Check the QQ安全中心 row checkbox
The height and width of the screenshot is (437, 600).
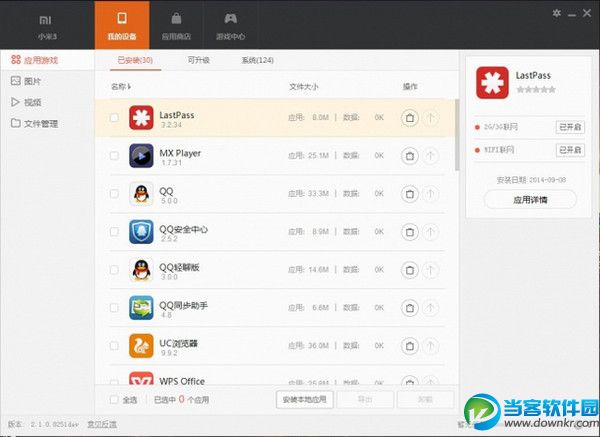(114, 232)
